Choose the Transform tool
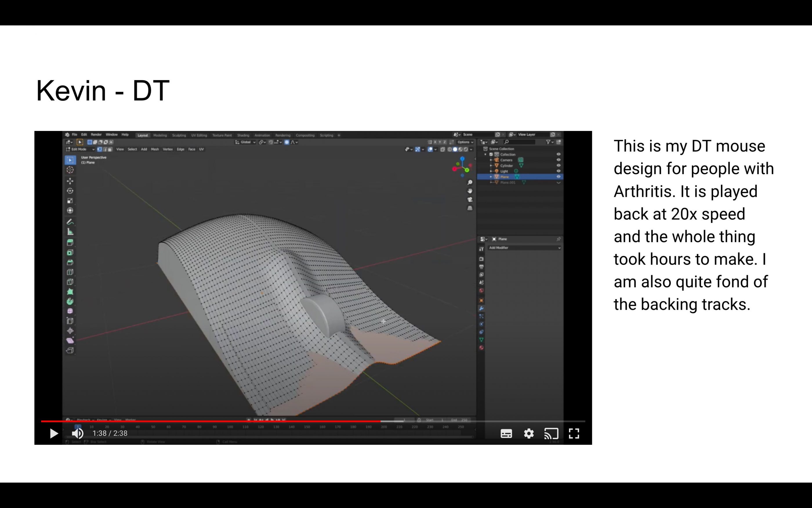The width and height of the screenshot is (812, 508). click(x=70, y=211)
